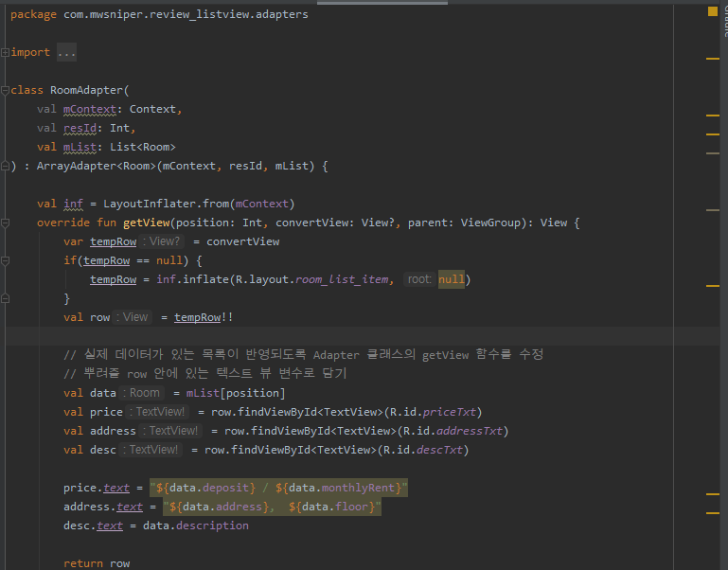This screenshot has height=570, width=728.
Task: Click the underlined 'resId' constructor parameter
Action: [80, 128]
